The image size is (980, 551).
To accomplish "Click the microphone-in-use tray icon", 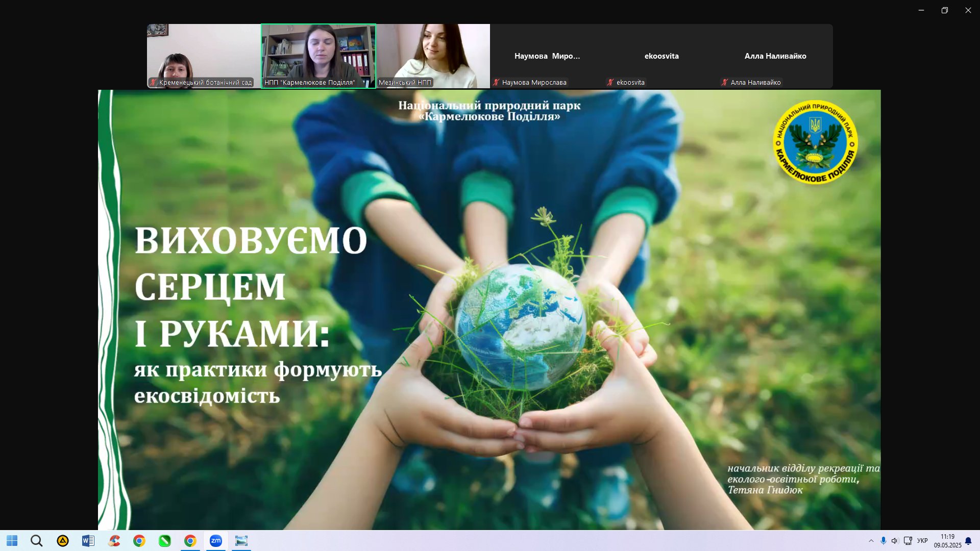I will (x=883, y=541).
